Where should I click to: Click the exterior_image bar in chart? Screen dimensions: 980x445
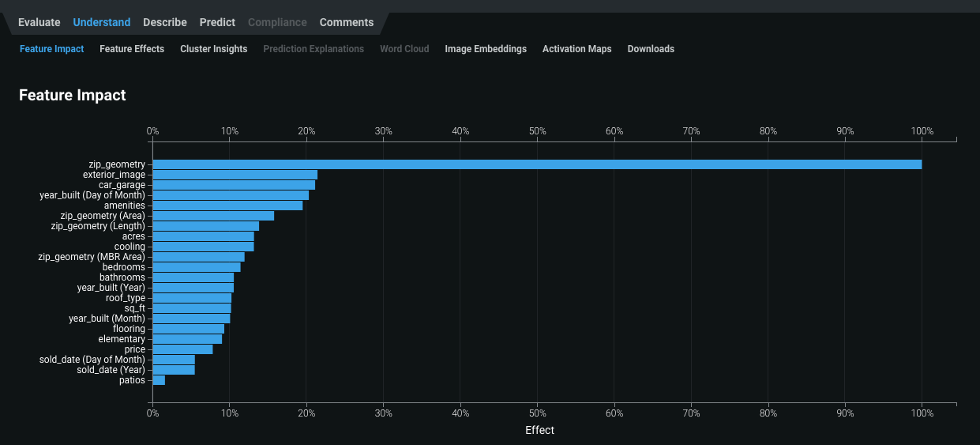(235, 175)
